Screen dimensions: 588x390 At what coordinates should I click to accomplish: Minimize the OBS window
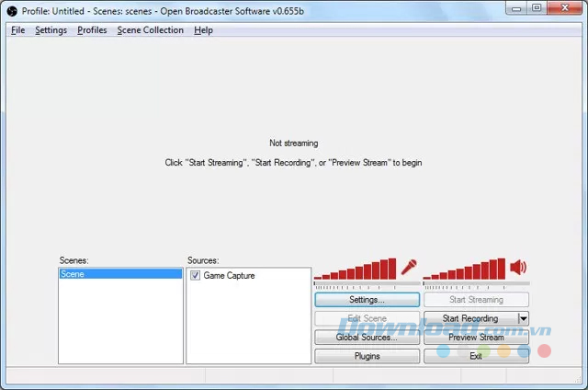pos(516,8)
